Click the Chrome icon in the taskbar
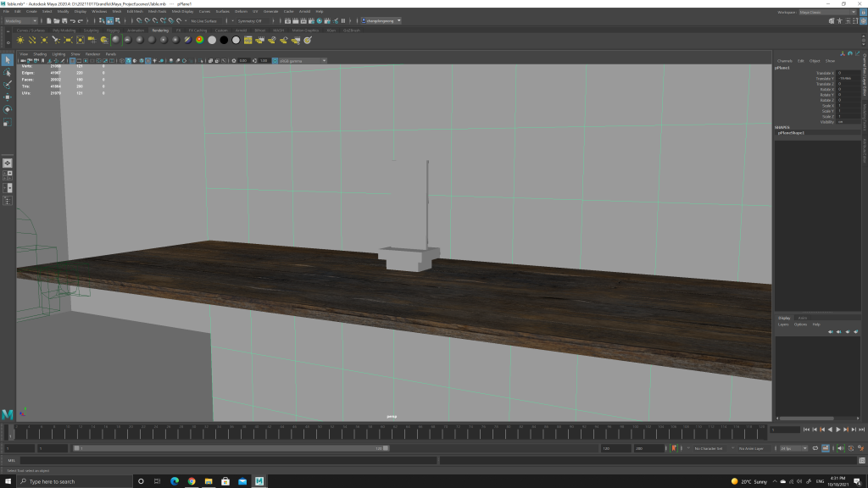868x488 pixels. click(192, 481)
